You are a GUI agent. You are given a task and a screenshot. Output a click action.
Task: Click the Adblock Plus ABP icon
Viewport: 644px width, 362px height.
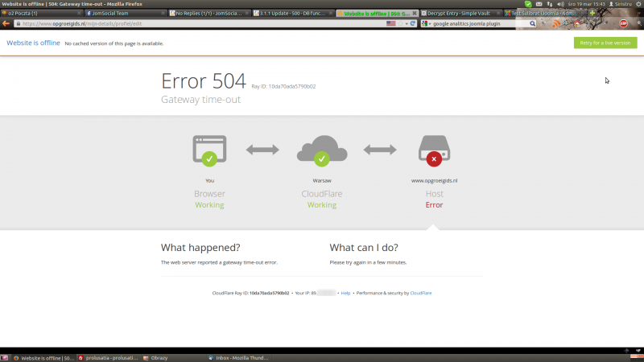click(x=623, y=24)
